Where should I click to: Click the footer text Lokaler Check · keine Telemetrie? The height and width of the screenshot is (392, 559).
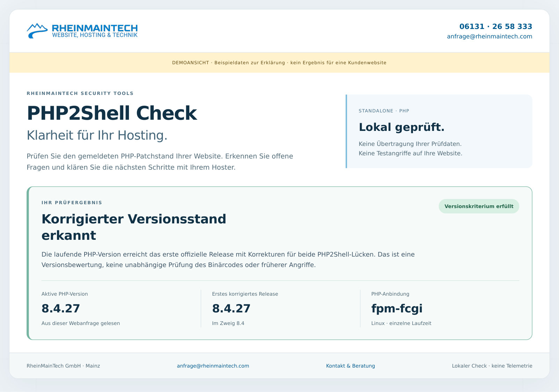(x=492, y=366)
